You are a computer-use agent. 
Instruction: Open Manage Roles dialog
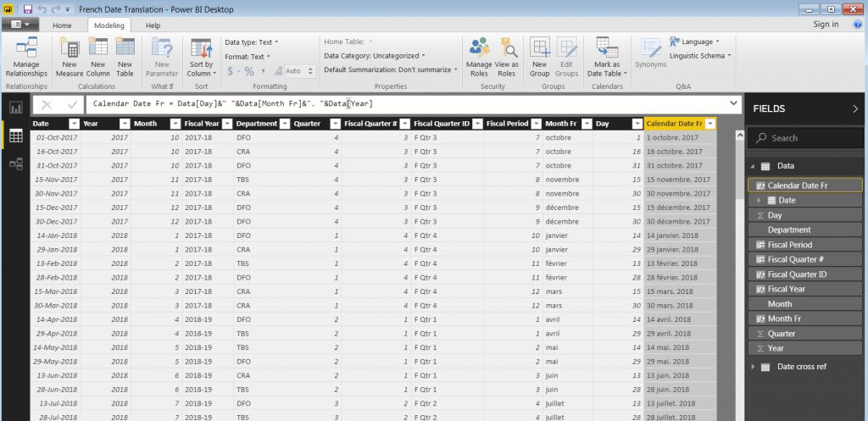[x=479, y=51]
